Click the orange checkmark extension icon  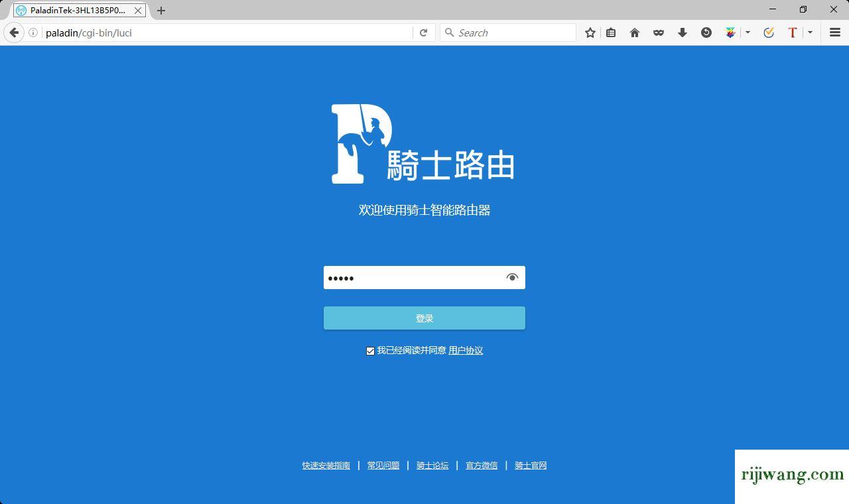769,32
